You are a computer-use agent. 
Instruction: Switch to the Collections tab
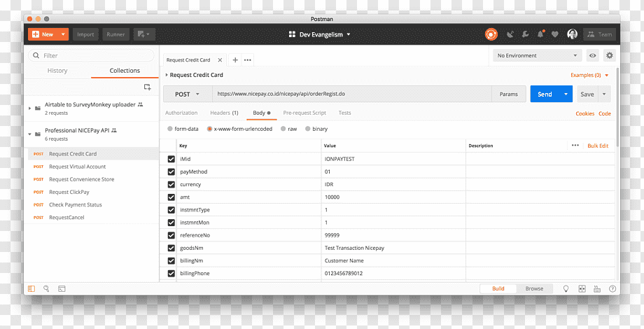tap(125, 71)
